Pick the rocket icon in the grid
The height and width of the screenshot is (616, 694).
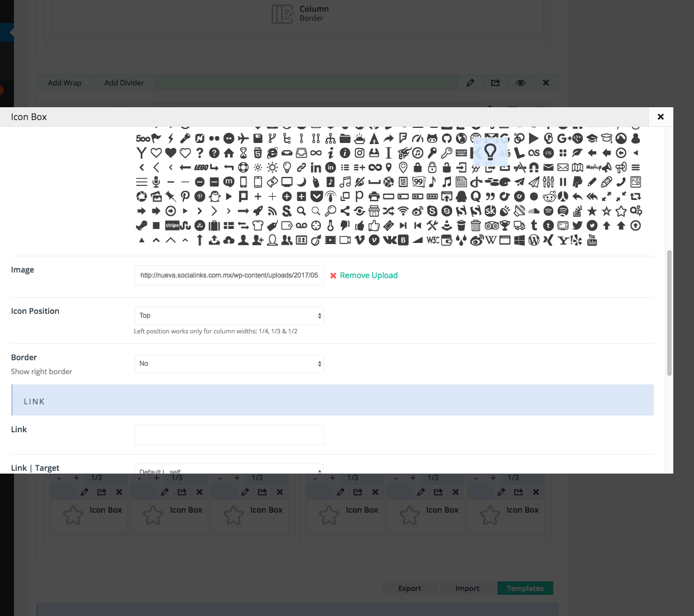(x=258, y=211)
